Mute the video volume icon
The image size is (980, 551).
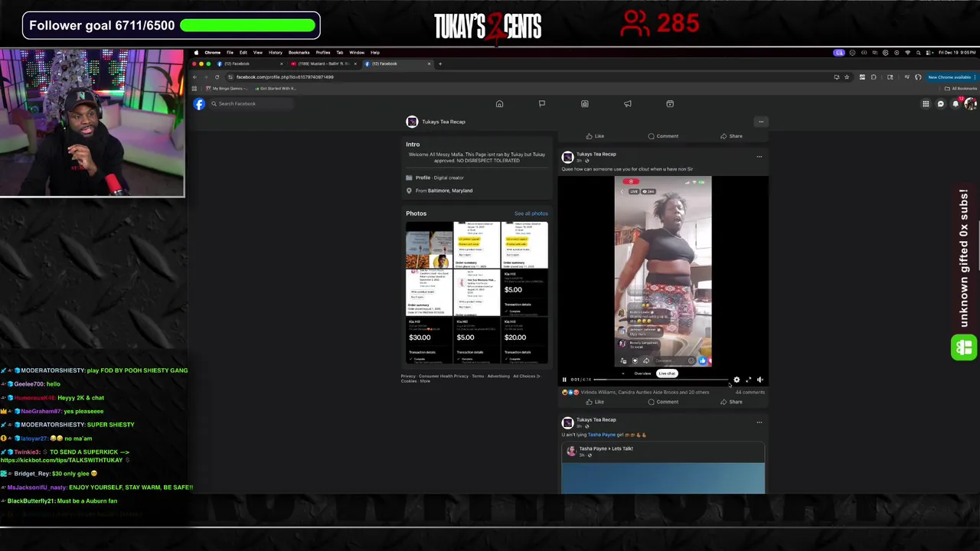pyautogui.click(x=760, y=380)
